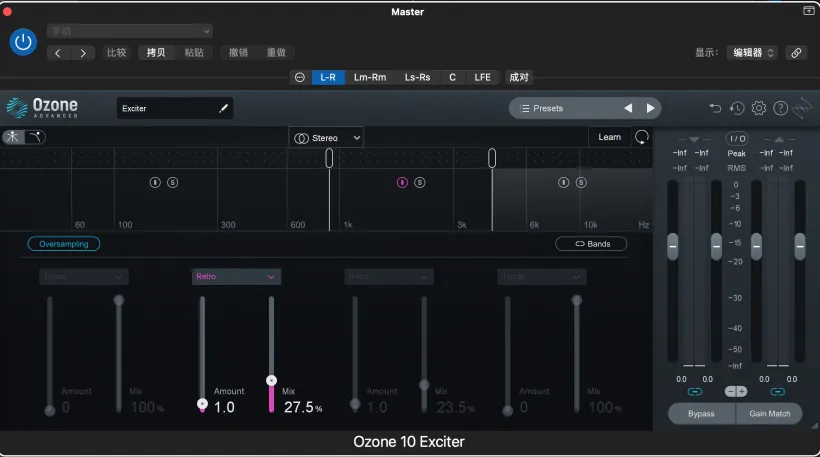Click the band 2 Mix slider knob
The height and width of the screenshot is (457, 820).
pos(271,380)
